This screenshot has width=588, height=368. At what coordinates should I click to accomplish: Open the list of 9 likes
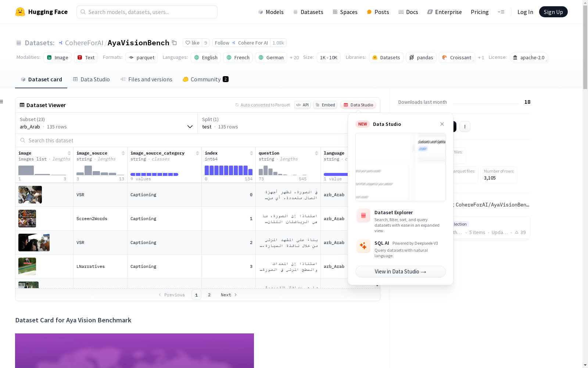pos(206,43)
